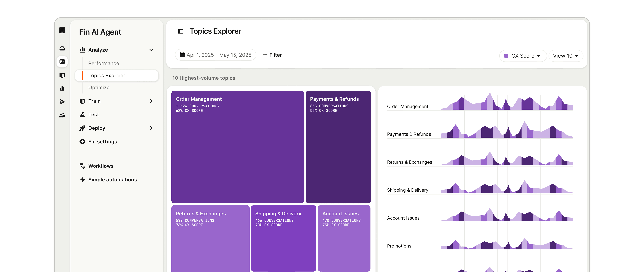
Task: Expand the Deploy section arrow
Action: tap(151, 128)
